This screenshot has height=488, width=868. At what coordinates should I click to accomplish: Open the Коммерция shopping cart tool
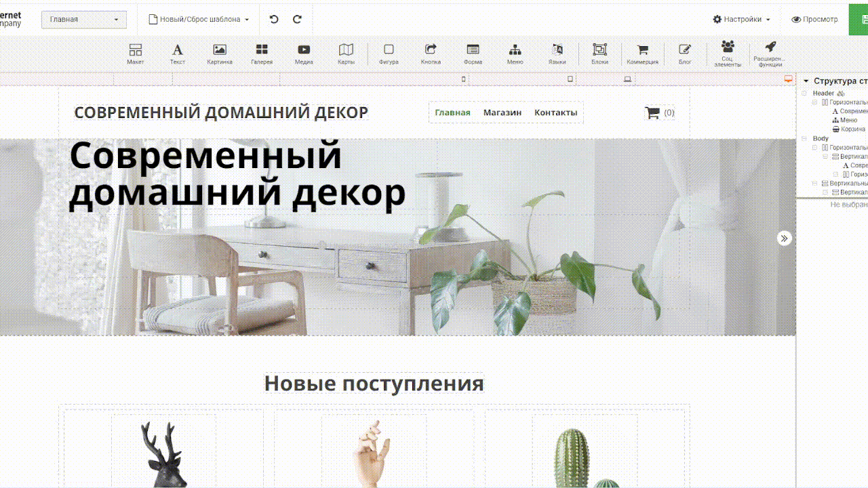[x=642, y=54]
